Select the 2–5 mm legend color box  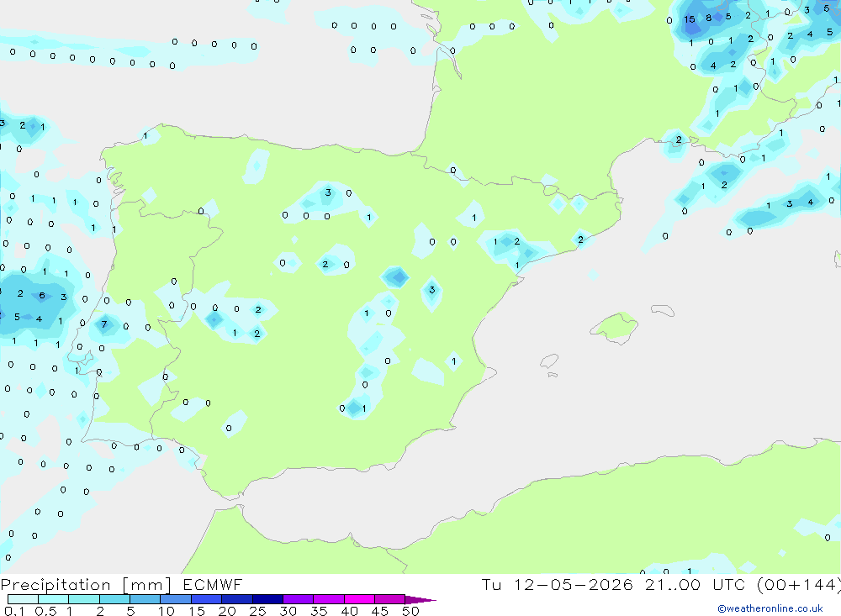tap(114, 599)
